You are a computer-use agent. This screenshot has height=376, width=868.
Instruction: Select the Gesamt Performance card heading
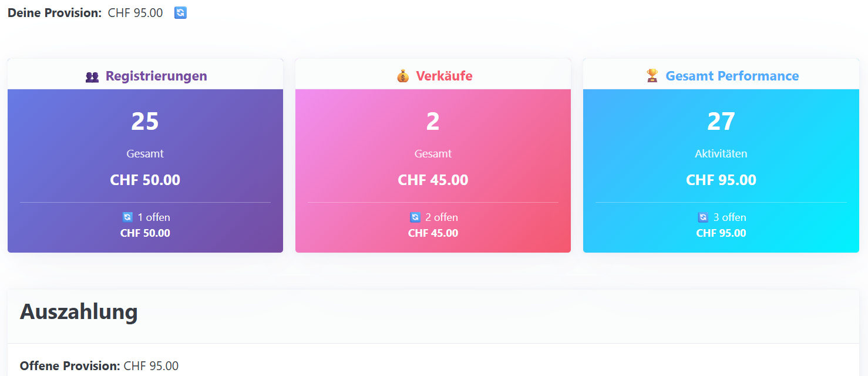[732, 76]
